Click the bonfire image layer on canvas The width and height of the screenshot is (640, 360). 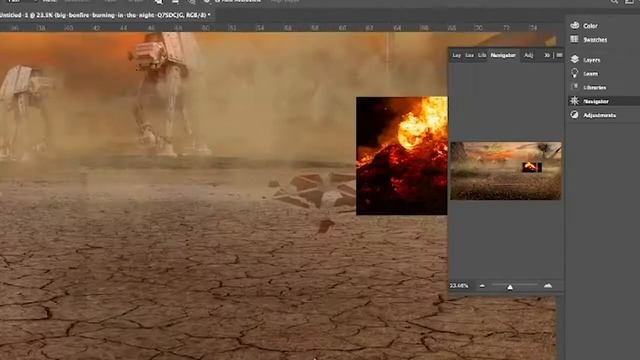click(402, 156)
